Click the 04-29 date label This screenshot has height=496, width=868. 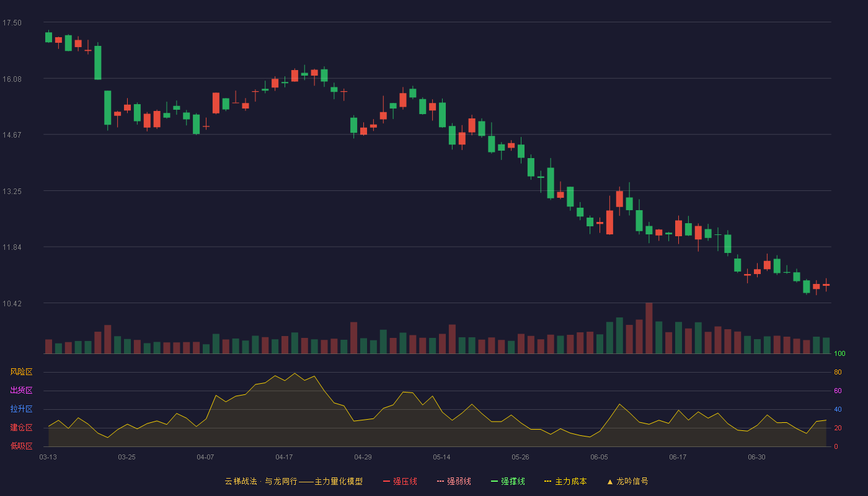pyautogui.click(x=363, y=457)
